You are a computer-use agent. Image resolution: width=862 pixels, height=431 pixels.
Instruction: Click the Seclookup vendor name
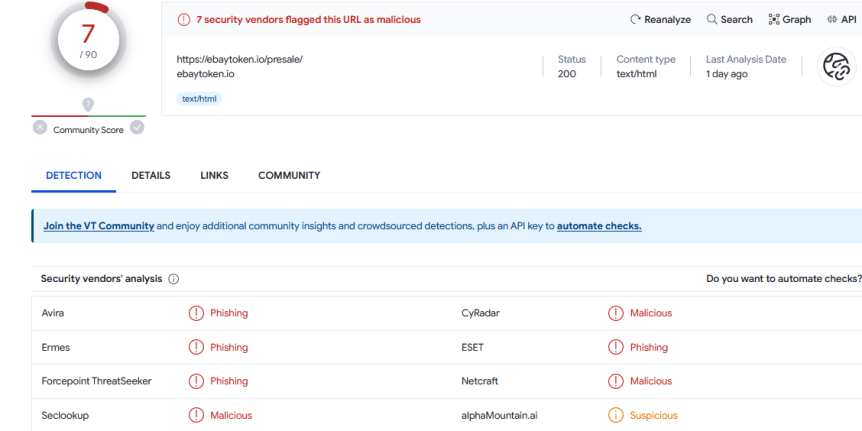point(65,415)
